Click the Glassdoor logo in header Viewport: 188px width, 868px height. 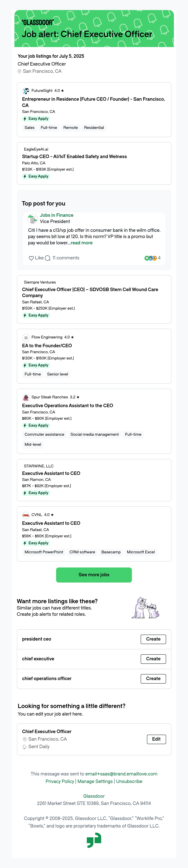click(37, 23)
